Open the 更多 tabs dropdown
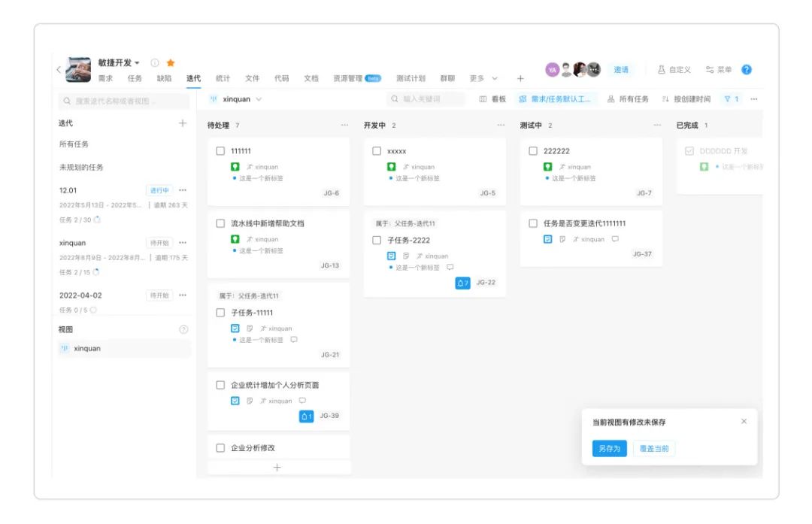 coord(483,78)
